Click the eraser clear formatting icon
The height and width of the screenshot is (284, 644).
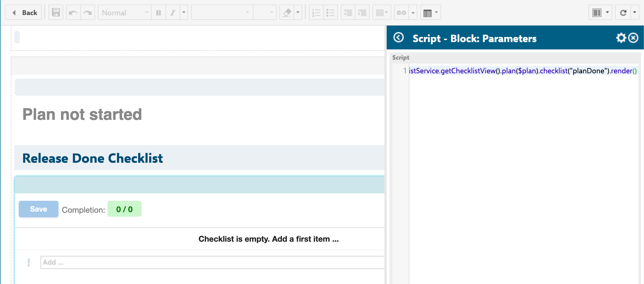click(x=287, y=12)
